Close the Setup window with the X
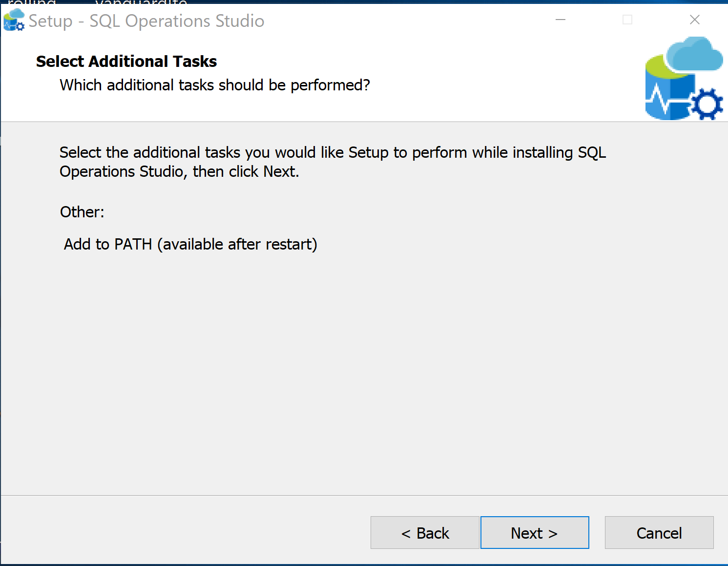The image size is (728, 566). click(694, 20)
